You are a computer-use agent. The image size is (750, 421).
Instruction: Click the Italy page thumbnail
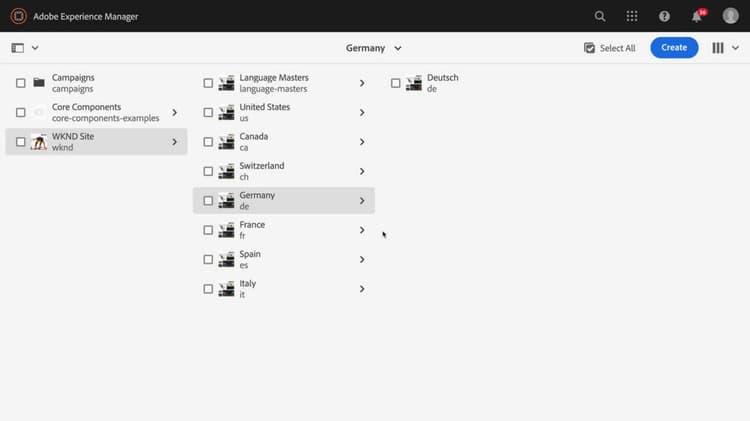click(227, 289)
